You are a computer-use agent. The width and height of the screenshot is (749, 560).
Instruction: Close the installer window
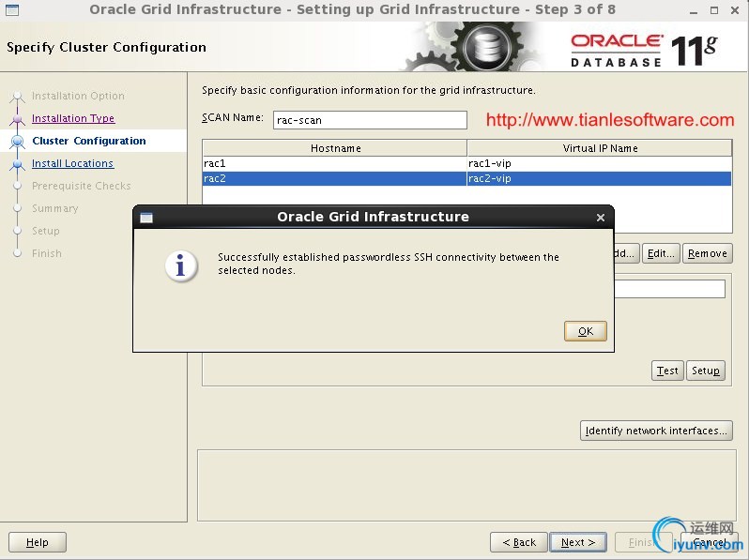click(x=735, y=10)
